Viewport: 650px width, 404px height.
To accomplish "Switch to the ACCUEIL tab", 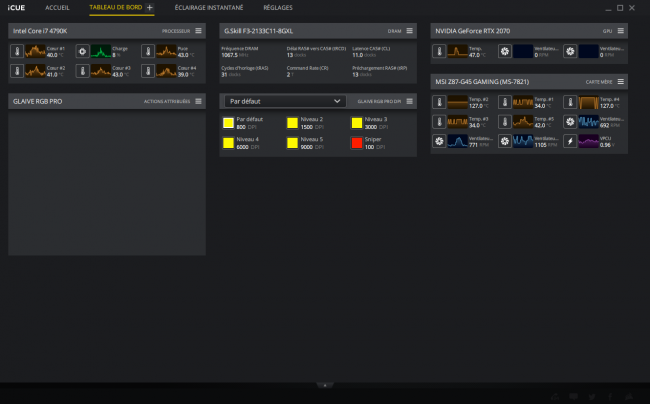I will point(57,7).
